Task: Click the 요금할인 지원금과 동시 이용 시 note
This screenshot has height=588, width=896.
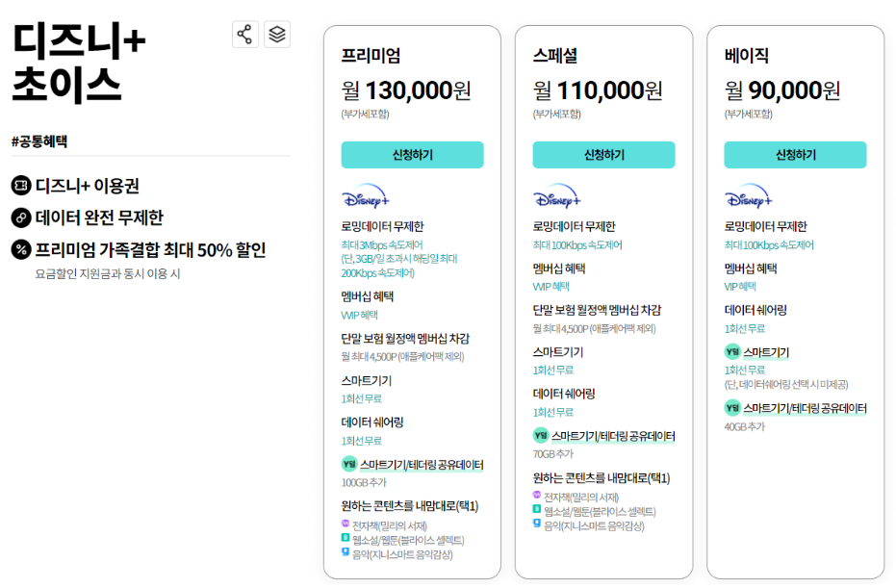Action: pyautogui.click(x=108, y=273)
